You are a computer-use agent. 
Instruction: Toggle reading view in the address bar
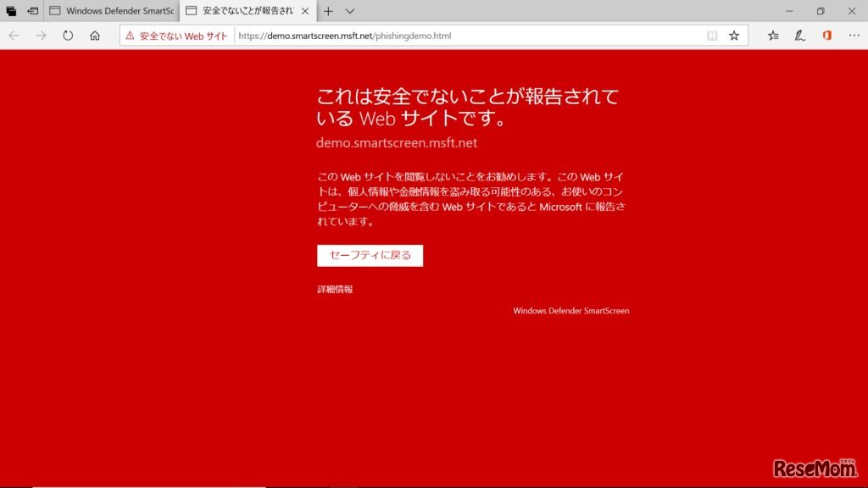[710, 36]
